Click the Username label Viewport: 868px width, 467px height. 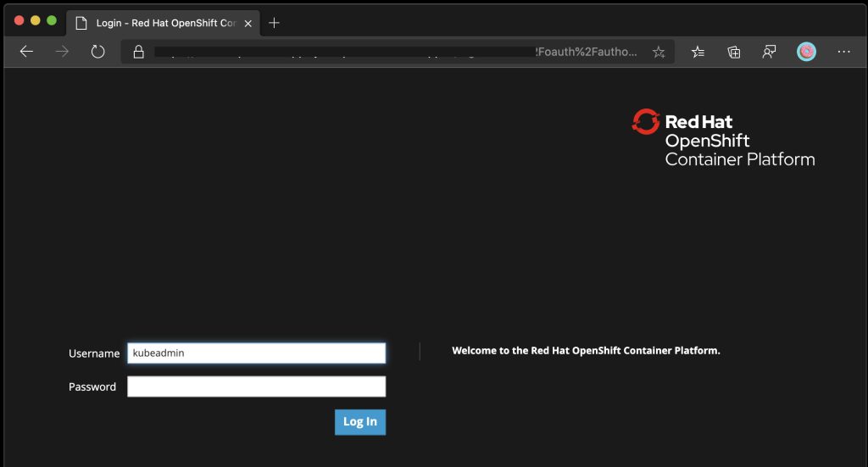94,353
